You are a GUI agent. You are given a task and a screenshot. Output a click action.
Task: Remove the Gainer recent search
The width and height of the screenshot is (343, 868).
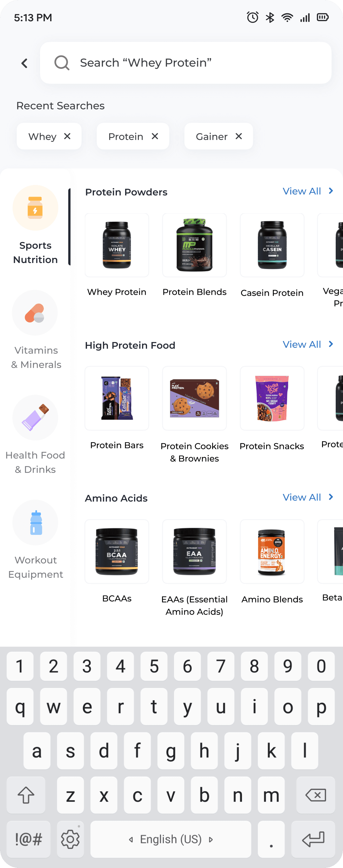(x=239, y=136)
